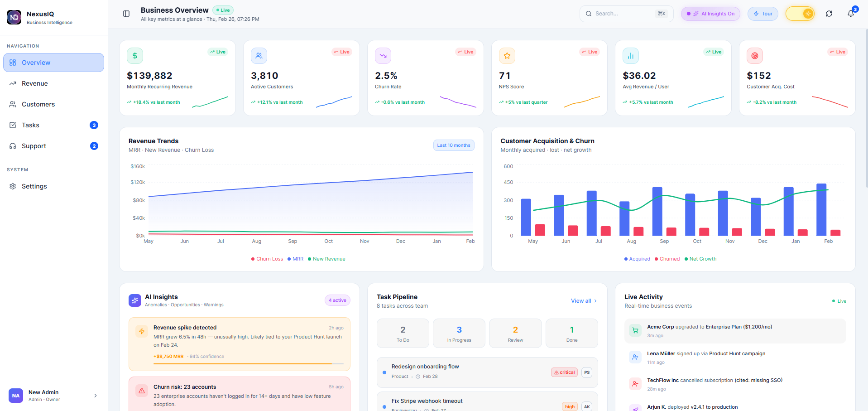868x411 pixels.
Task: Turn off the AI Insights On toggle
Action: pyautogui.click(x=710, y=14)
